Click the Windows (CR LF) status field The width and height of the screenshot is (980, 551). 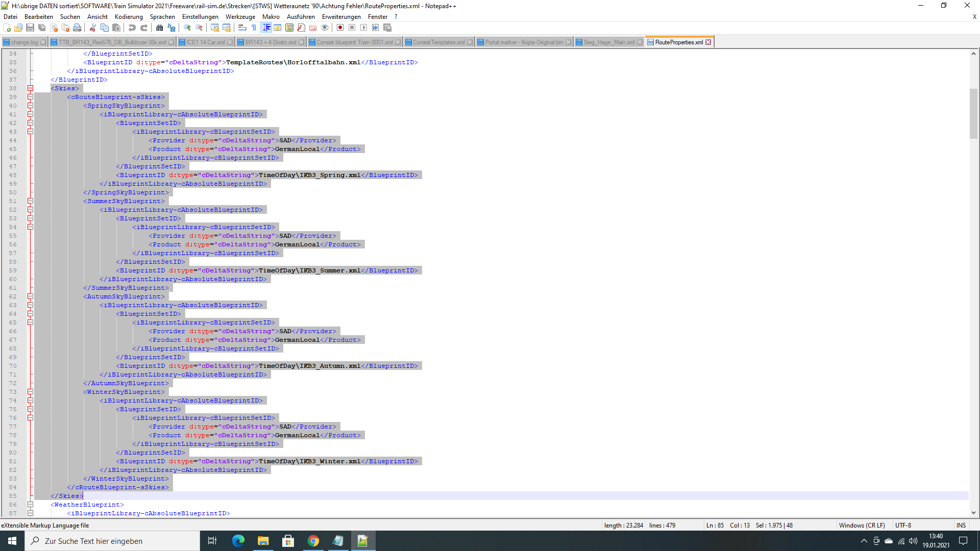click(x=862, y=525)
